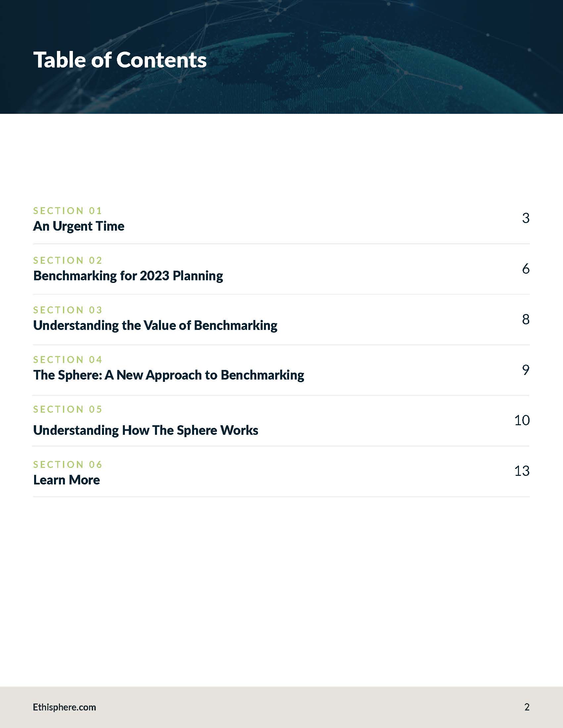The width and height of the screenshot is (563, 728).
Task: Click page number 8 for Value of Benchmarking
Action: point(526,319)
